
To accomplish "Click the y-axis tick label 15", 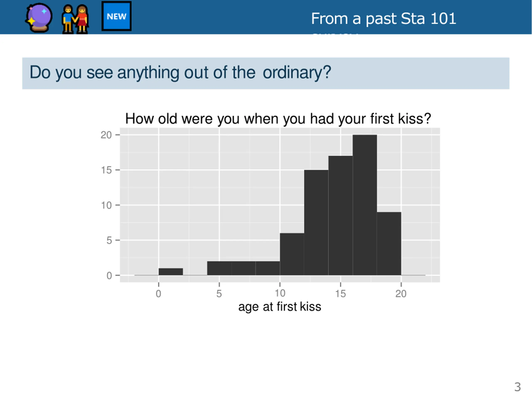I will coord(106,170).
